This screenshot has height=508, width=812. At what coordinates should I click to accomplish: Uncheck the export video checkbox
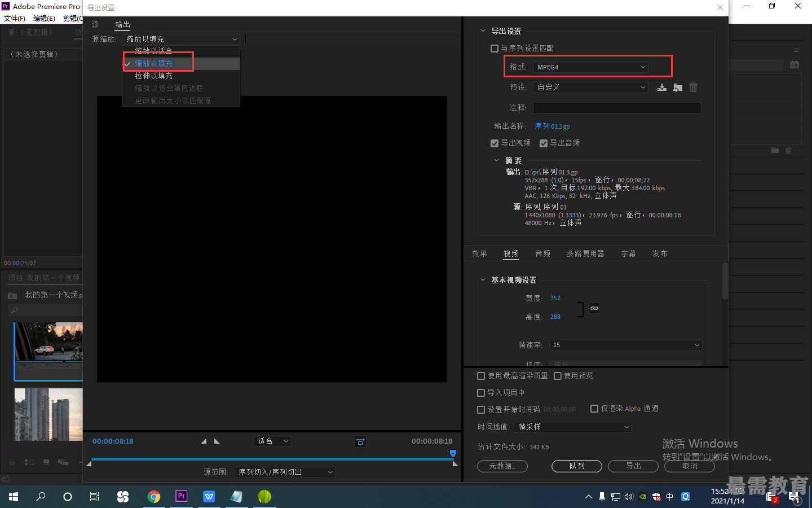(x=495, y=143)
